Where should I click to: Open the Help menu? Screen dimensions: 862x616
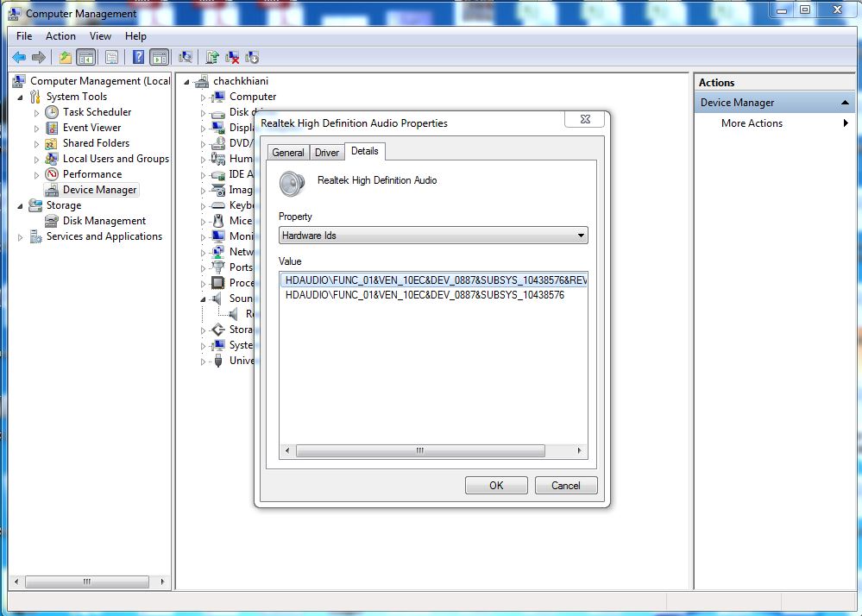[x=135, y=36]
